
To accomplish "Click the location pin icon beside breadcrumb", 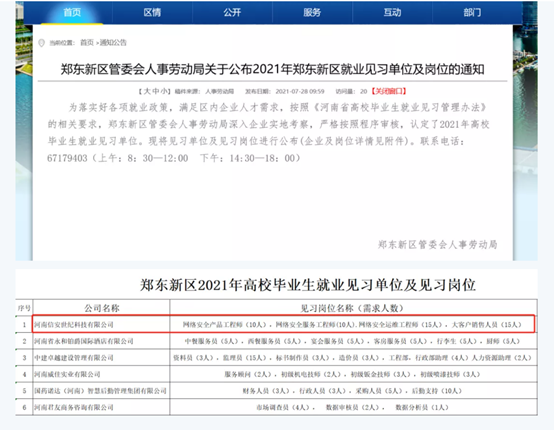I will 41,43.
